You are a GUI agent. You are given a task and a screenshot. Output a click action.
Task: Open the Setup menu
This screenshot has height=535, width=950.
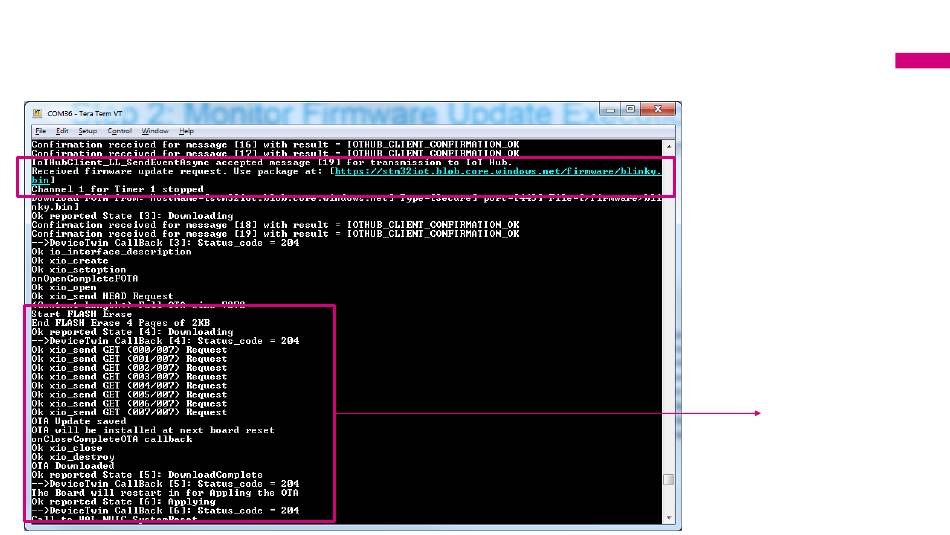click(x=88, y=131)
